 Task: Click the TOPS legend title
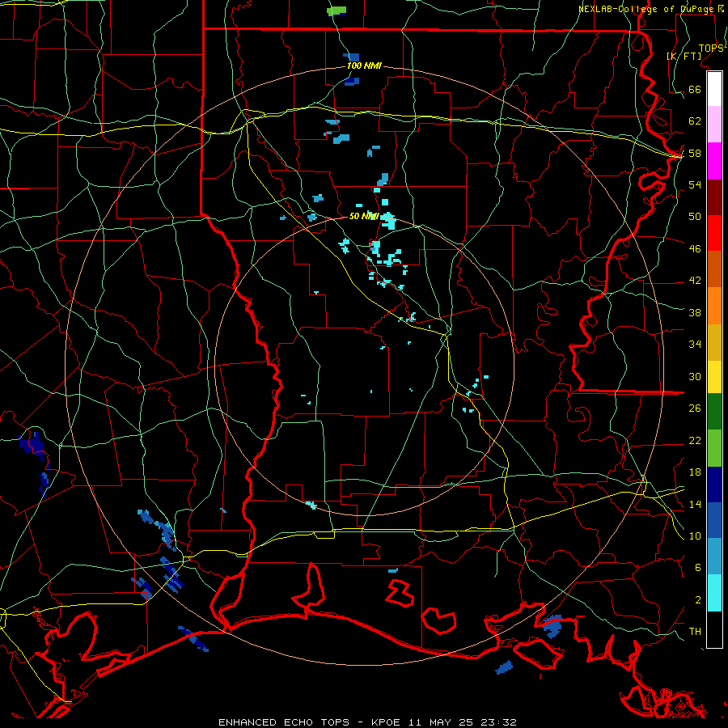(711, 48)
